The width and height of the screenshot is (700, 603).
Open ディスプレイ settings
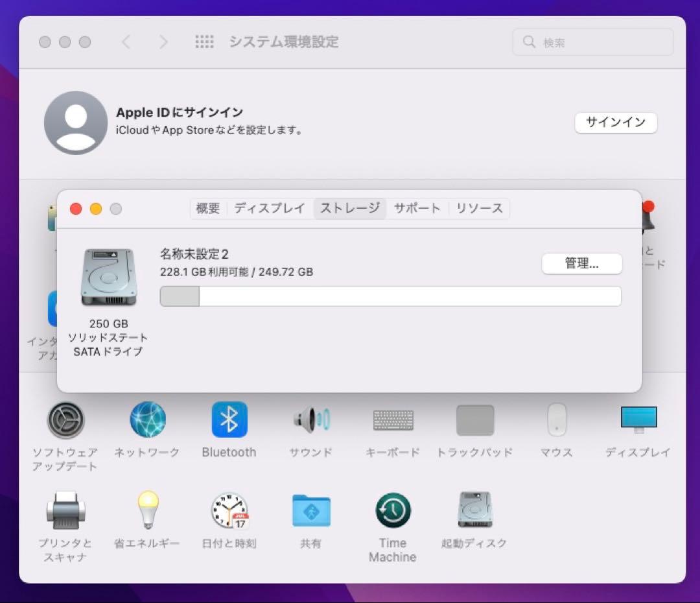pos(638,420)
